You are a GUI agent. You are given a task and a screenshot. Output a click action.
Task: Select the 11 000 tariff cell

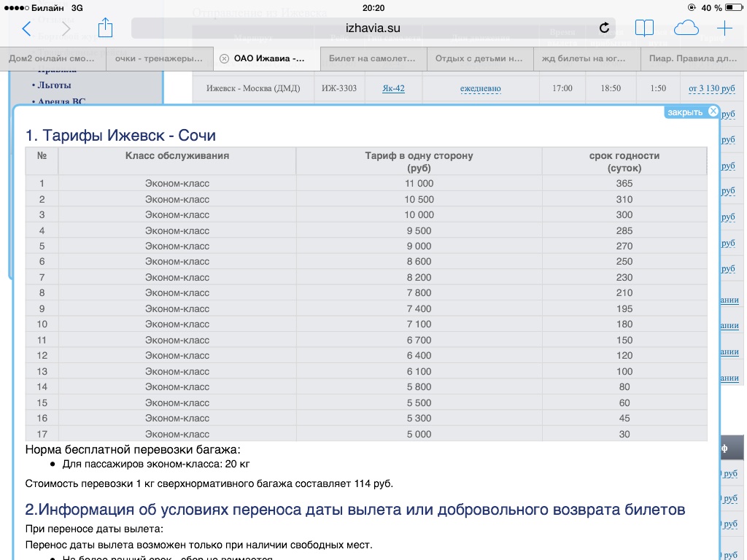pos(419,183)
